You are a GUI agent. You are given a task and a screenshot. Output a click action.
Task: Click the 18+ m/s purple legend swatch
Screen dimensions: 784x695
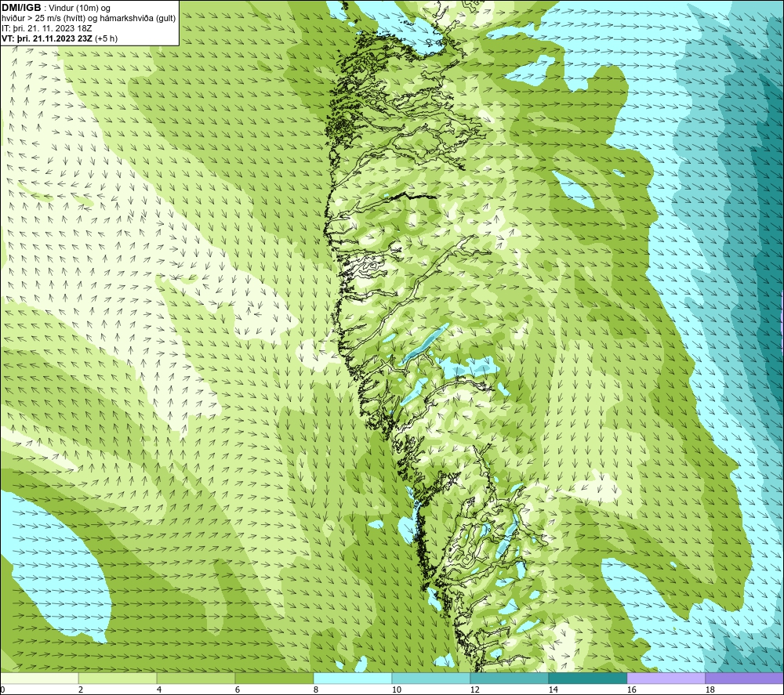coord(745,678)
